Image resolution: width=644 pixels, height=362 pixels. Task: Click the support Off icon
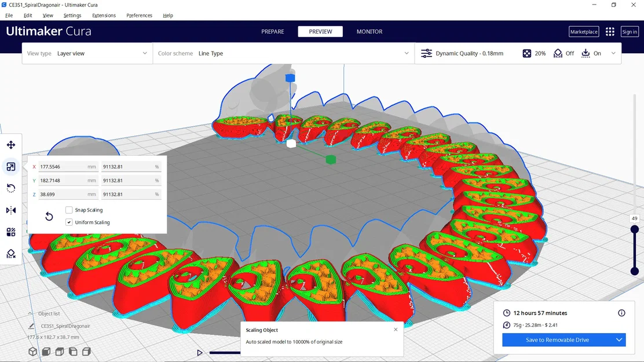coord(558,53)
